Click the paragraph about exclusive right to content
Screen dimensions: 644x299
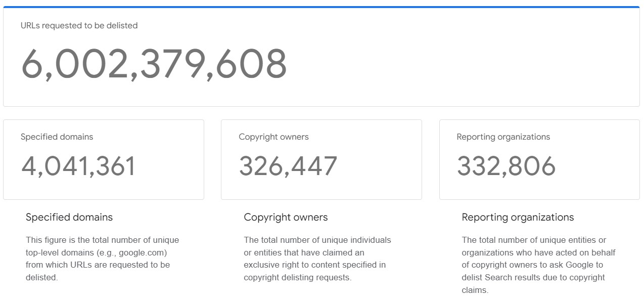pyautogui.click(x=317, y=259)
